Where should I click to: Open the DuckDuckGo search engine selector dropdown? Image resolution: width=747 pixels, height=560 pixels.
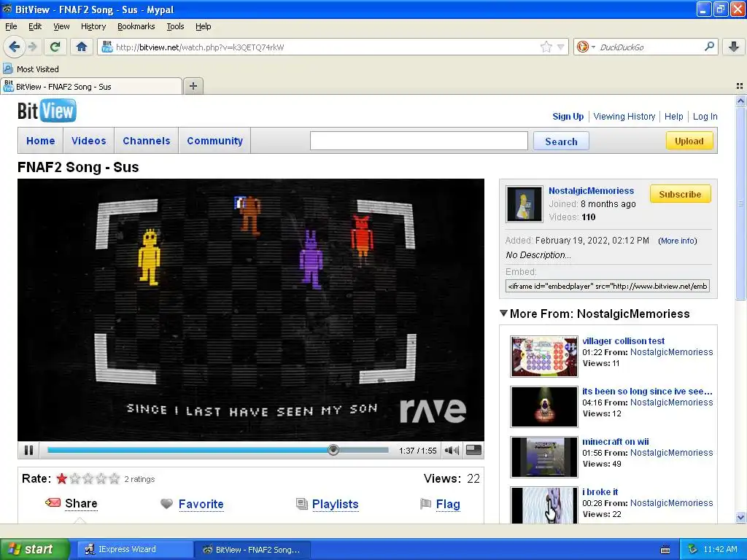586,47
